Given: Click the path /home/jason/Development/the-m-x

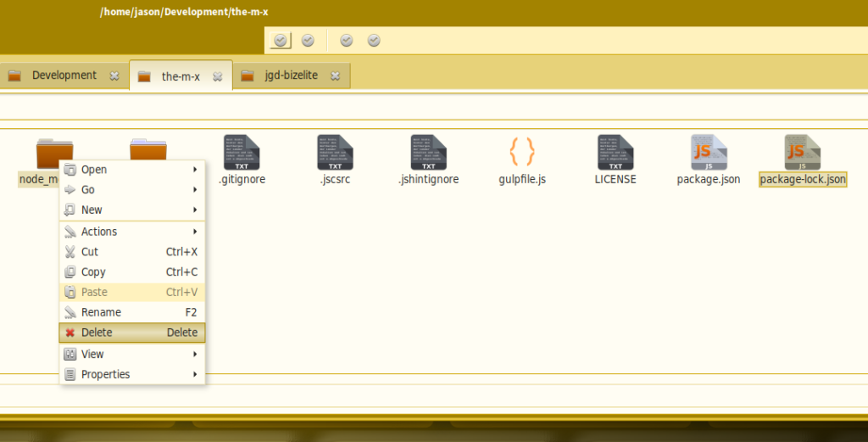Looking at the screenshot, I should [184, 12].
